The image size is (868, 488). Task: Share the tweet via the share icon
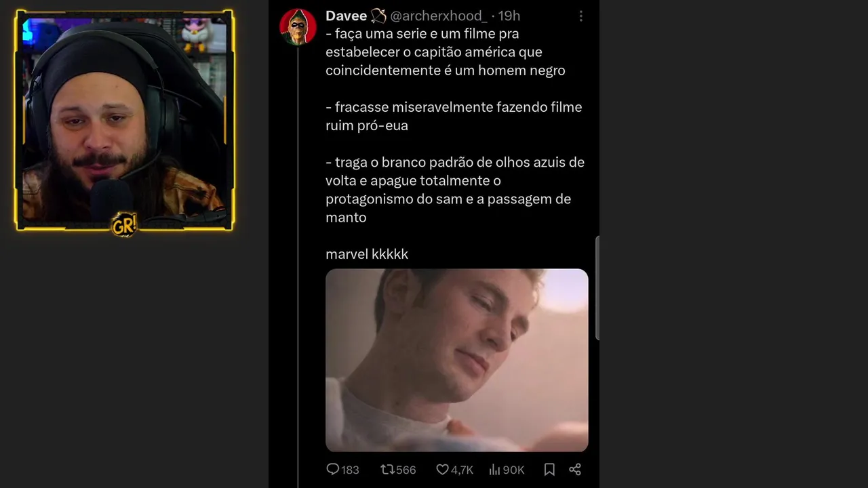click(x=575, y=469)
